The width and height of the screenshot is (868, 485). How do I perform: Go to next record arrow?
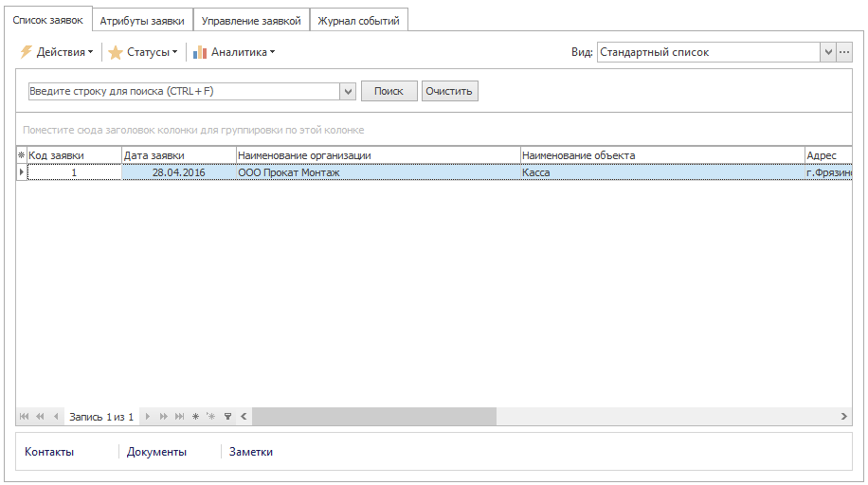coord(147,417)
